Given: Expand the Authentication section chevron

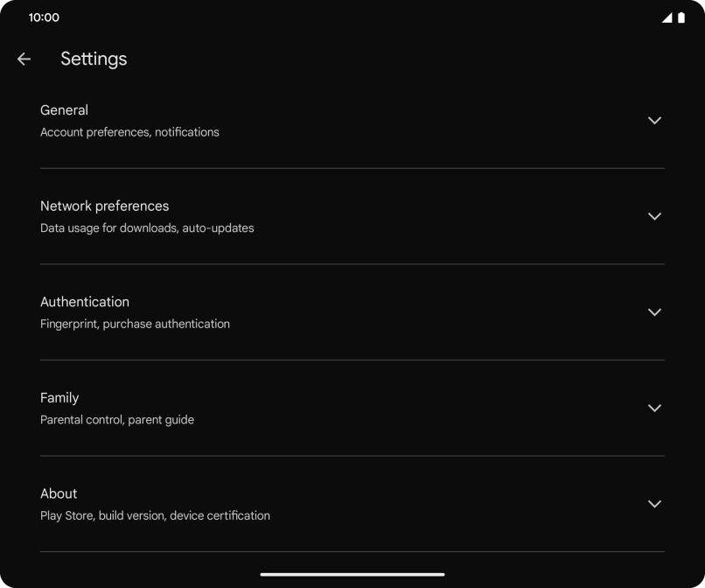Looking at the screenshot, I should click(654, 312).
